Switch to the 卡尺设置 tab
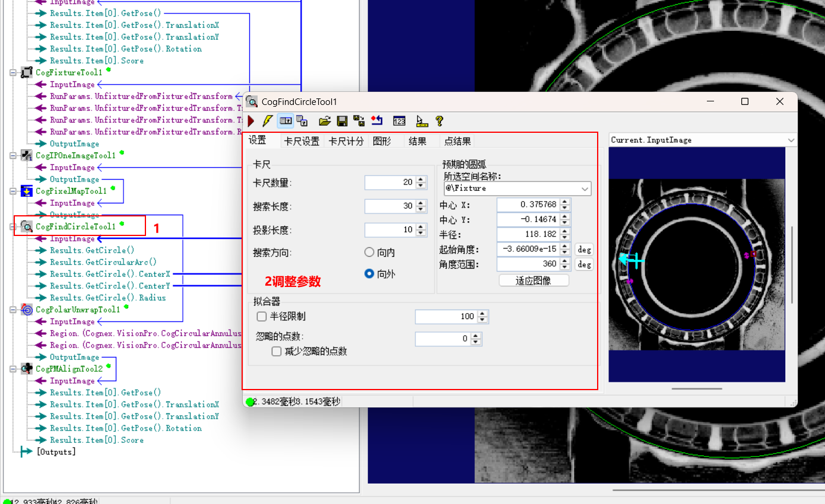The width and height of the screenshot is (825, 504). 302,141
